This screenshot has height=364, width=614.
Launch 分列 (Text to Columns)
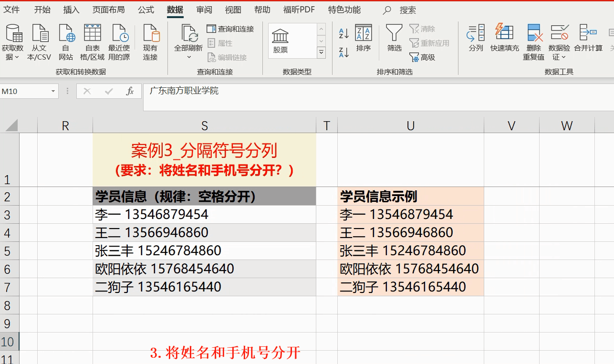tap(476, 38)
